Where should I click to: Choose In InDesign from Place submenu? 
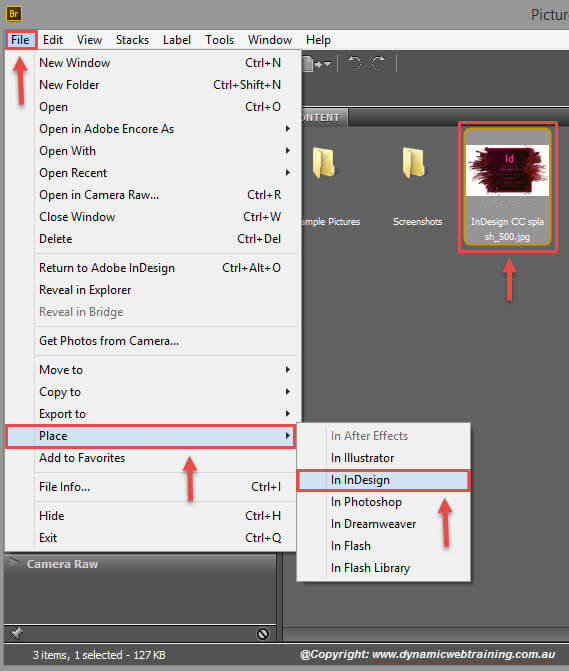(x=383, y=480)
